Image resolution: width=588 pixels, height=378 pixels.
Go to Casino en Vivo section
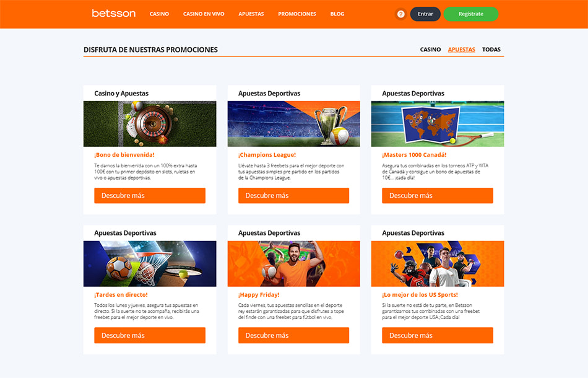tap(204, 14)
